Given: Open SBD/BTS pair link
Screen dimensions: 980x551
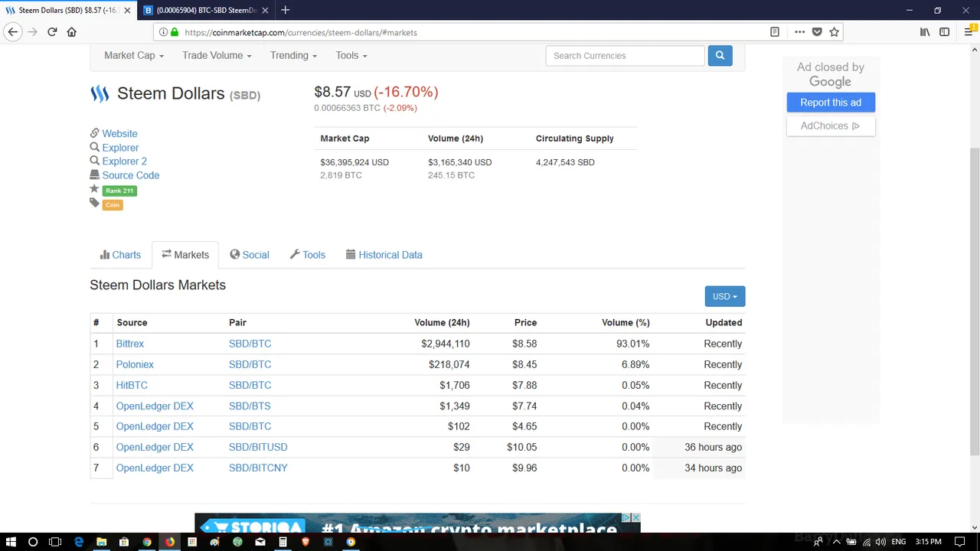Looking at the screenshot, I should pyautogui.click(x=250, y=406).
